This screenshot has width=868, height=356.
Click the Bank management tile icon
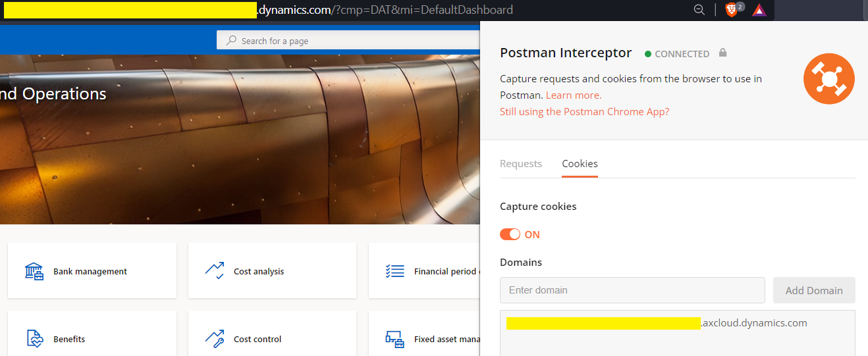click(34, 271)
